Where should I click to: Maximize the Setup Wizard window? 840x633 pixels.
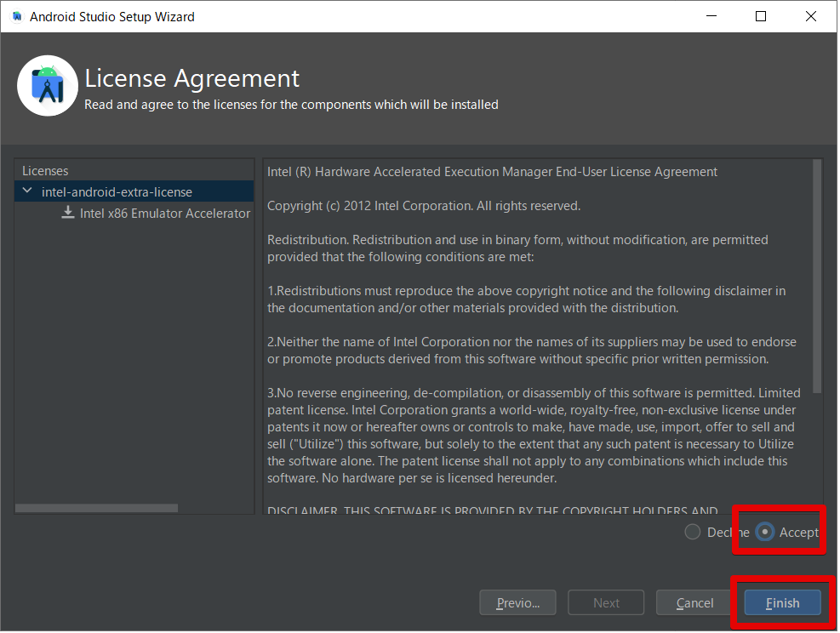tap(761, 16)
